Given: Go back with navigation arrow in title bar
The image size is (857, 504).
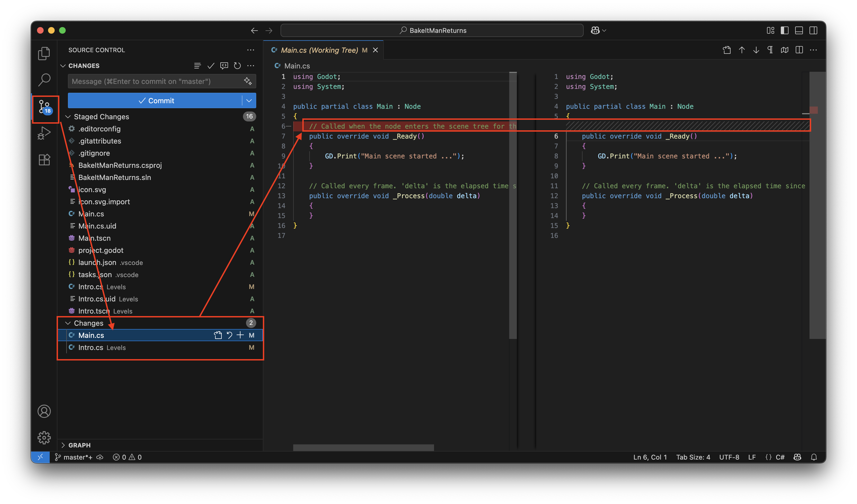Looking at the screenshot, I should (x=254, y=31).
